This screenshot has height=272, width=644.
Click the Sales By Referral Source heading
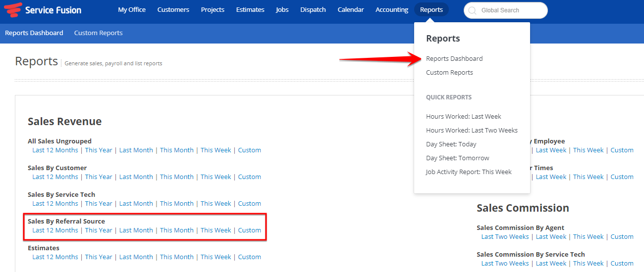click(x=66, y=222)
